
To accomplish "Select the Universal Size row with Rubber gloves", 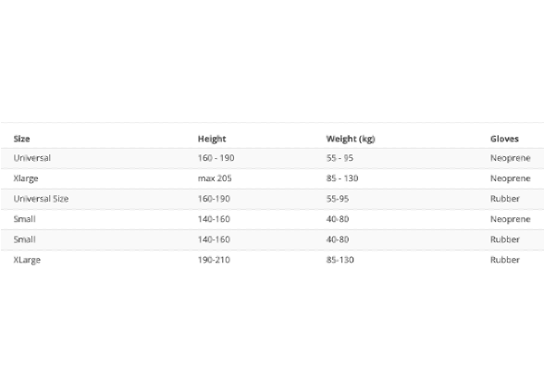I will coord(272,199).
